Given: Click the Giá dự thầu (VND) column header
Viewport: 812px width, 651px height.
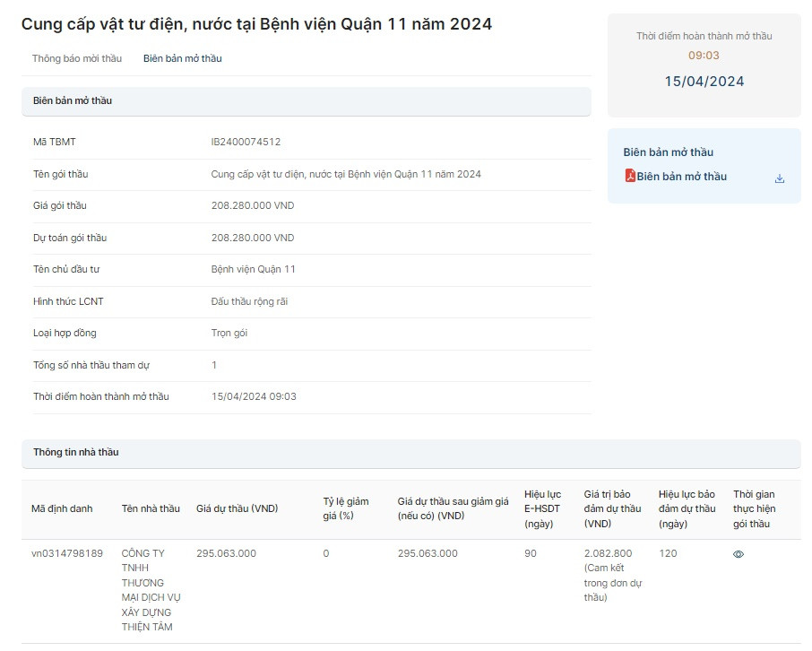Looking at the screenshot, I should pos(237,508).
